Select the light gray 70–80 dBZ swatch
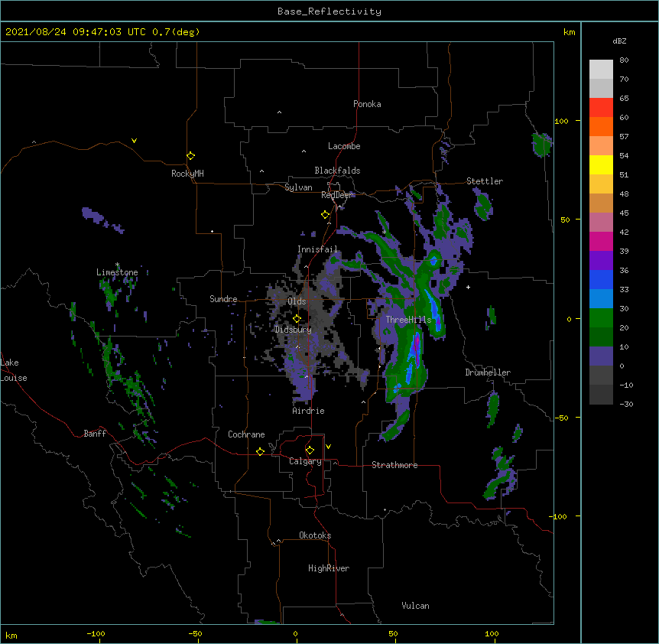 tap(601, 70)
